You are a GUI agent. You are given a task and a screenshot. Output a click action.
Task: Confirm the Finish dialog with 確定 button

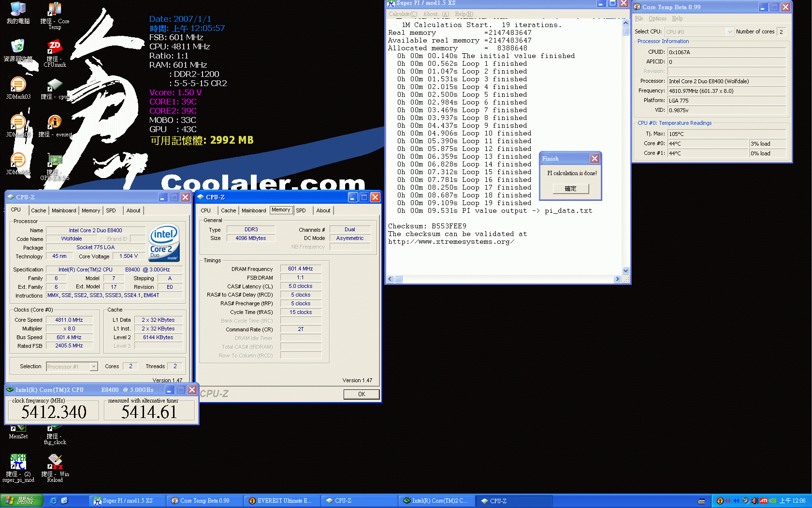pos(571,189)
